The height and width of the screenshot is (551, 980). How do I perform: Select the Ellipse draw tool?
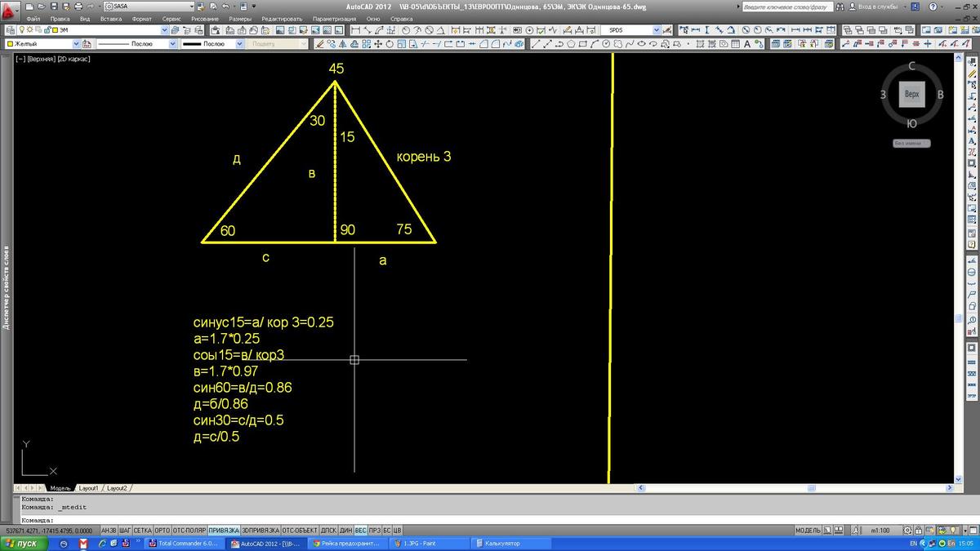641,43
